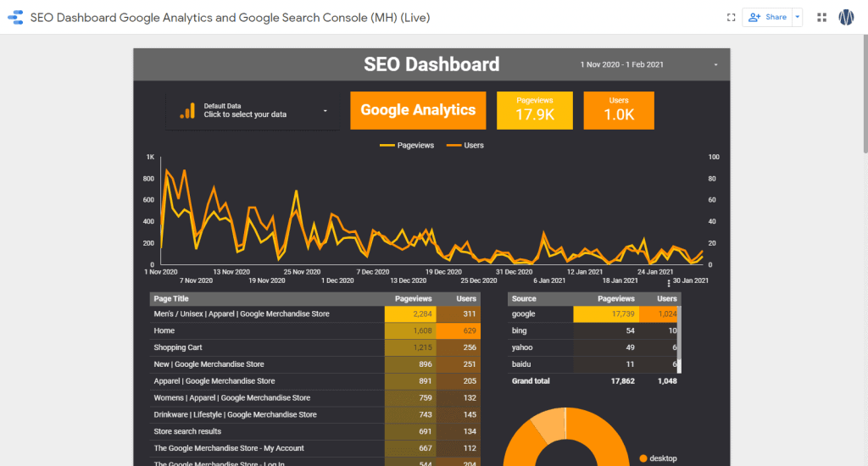Click the Users 1.0K scorecard
Screen dimensions: 868x466
(618, 111)
